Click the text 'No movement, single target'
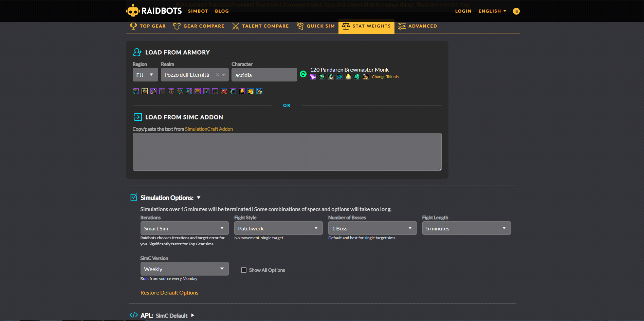This screenshot has width=644, height=321. 259,238
